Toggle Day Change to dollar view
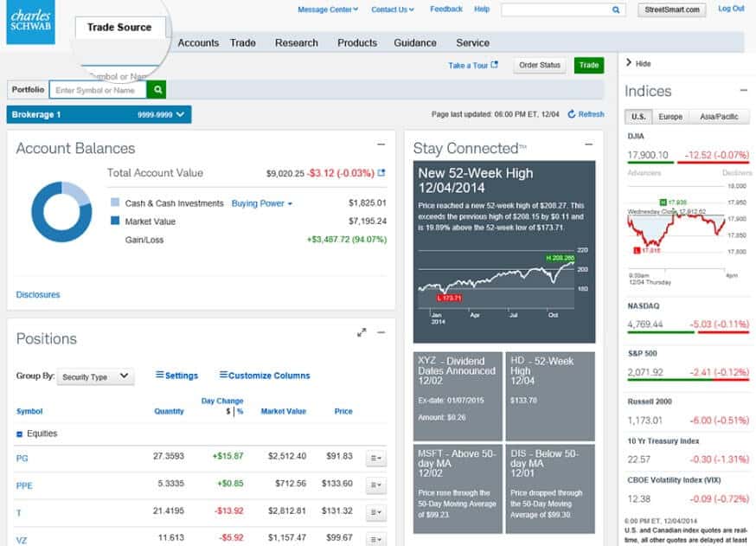756x546 pixels. [x=228, y=411]
